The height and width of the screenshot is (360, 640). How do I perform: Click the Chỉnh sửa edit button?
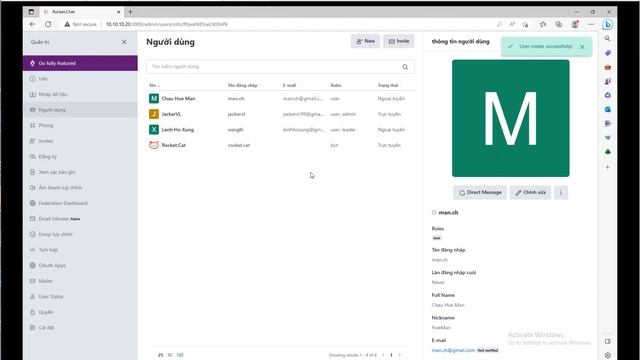pos(530,192)
